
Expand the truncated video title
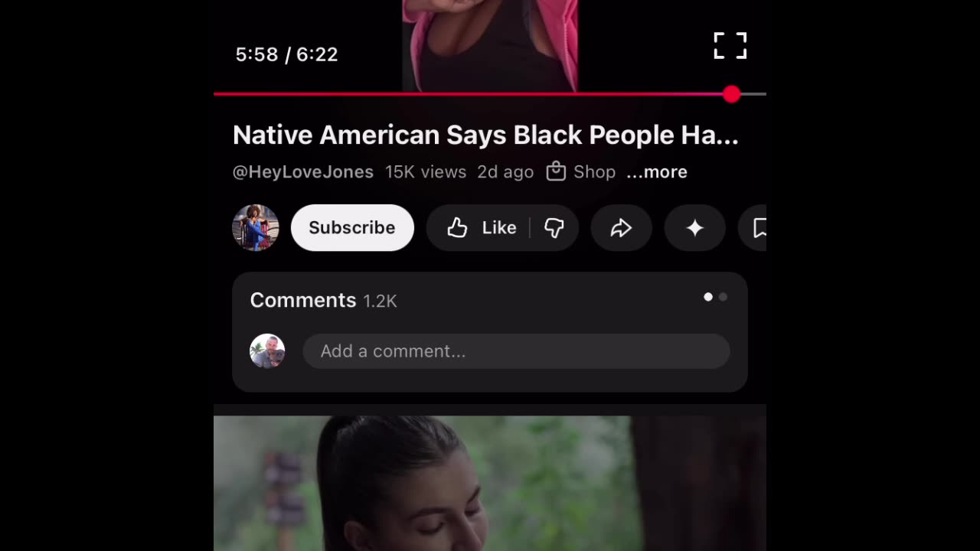point(485,135)
